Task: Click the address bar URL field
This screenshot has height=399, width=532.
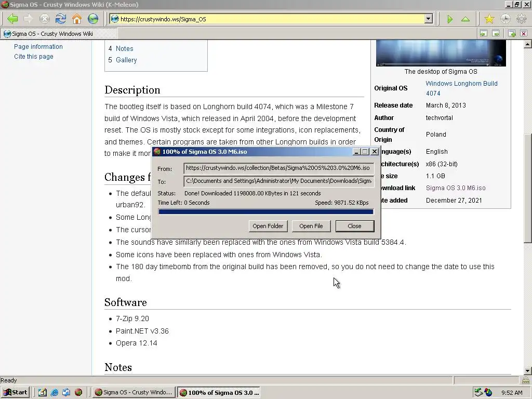Action: 271,19
